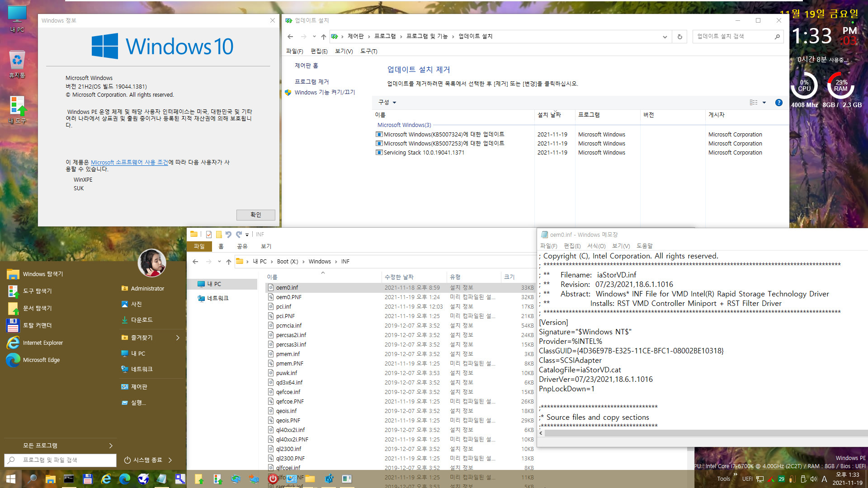Open 보기(V) menu in 업데이트 설치 window
Screen dimensions: 868x488
344,51
